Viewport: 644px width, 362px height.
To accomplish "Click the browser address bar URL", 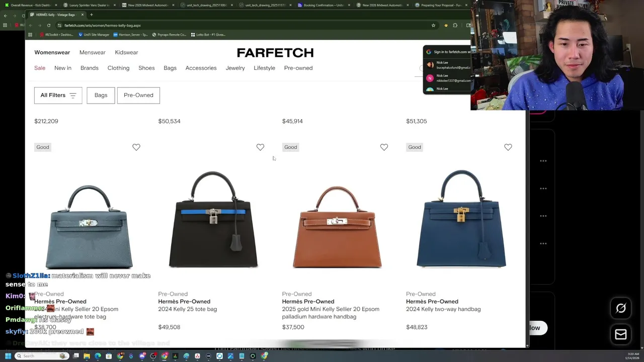I will pyautogui.click(x=103, y=25).
